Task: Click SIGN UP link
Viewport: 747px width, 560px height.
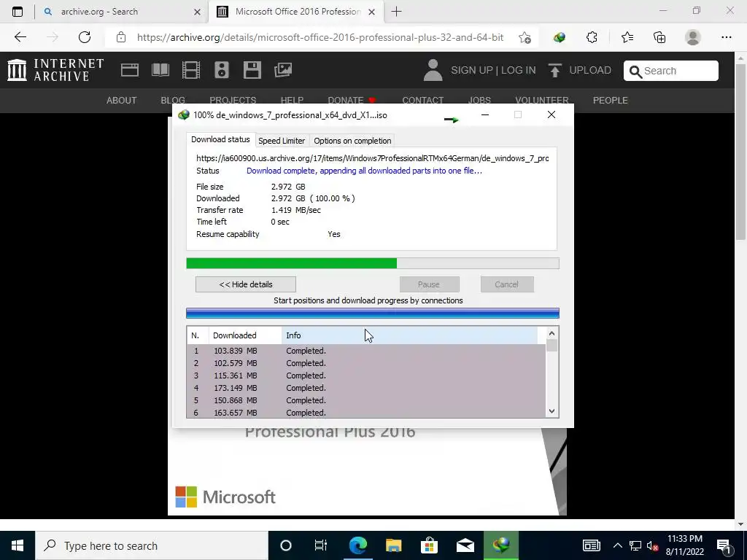Action: pos(472,71)
